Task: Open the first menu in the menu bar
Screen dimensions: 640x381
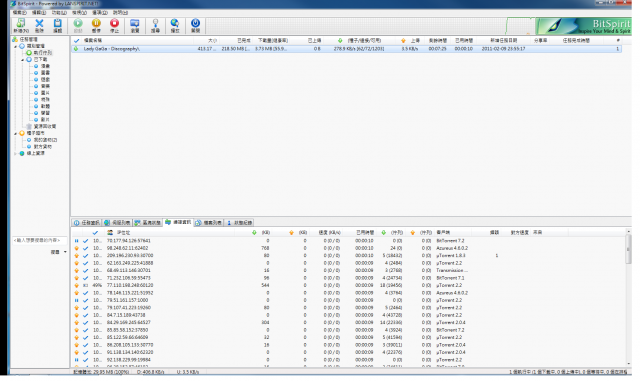Action: coord(19,13)
